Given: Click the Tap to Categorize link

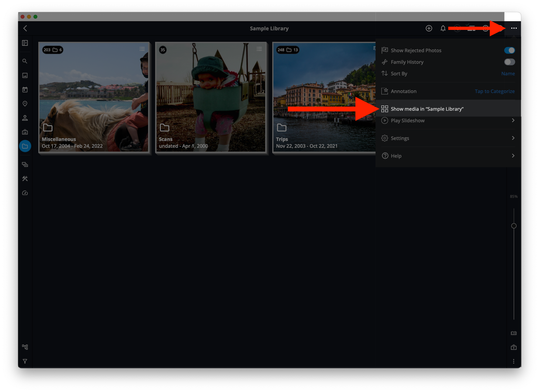Looking at the screenshot, I should point(495,91).
